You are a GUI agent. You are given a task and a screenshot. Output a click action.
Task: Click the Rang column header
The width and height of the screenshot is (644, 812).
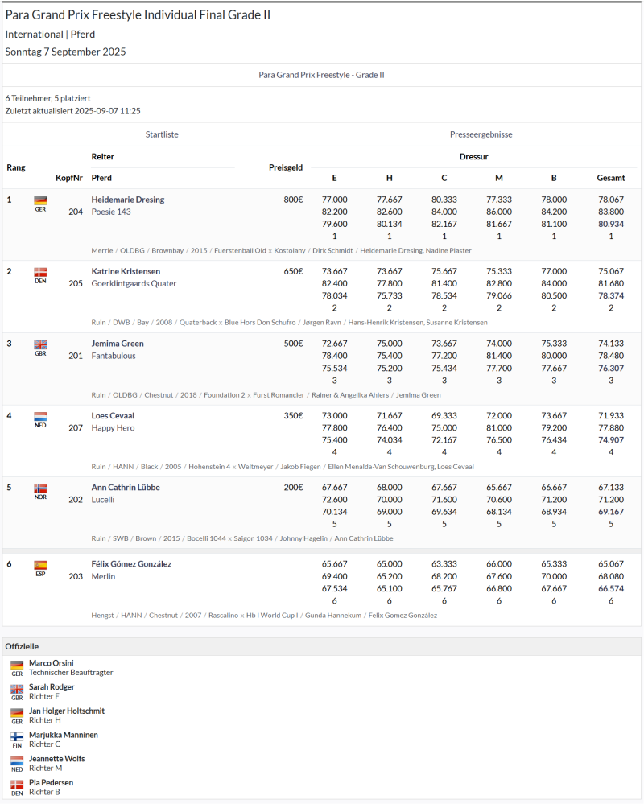click(16, 167)
